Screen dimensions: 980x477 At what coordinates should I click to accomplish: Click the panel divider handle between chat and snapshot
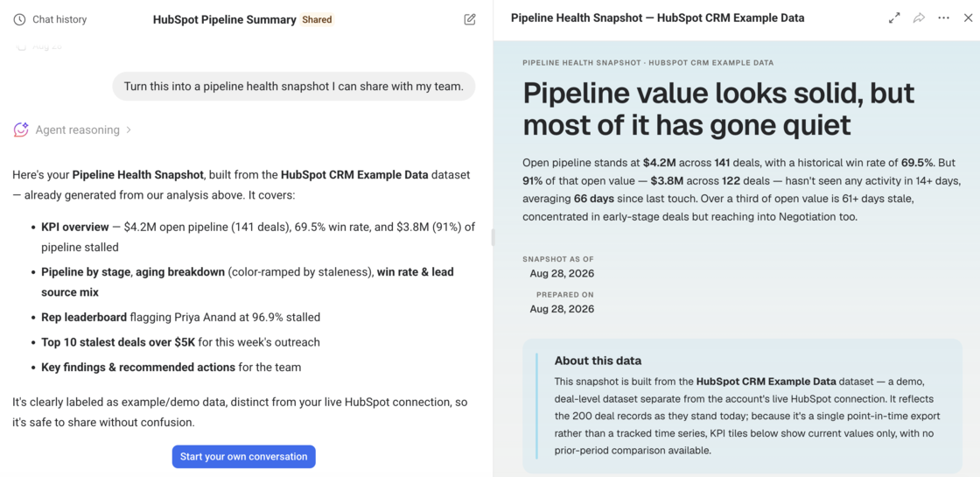(x=493, y=237)
